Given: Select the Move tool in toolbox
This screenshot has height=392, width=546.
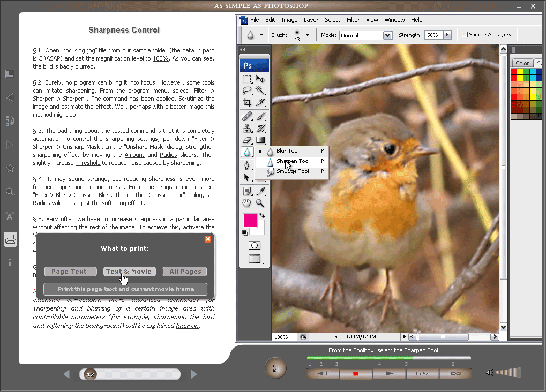Looking at the screenshot, I should (x=260, y=79).
